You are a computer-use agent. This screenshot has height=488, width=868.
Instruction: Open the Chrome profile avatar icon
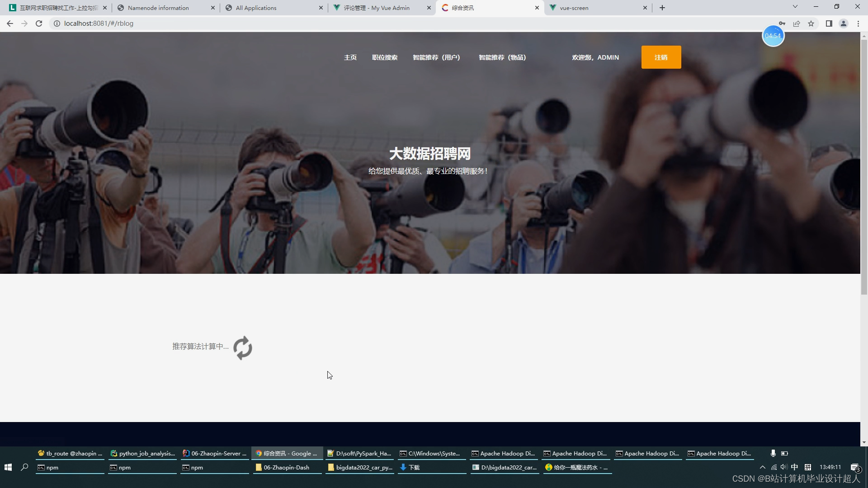pyautogui.click(x=843, y=23)
